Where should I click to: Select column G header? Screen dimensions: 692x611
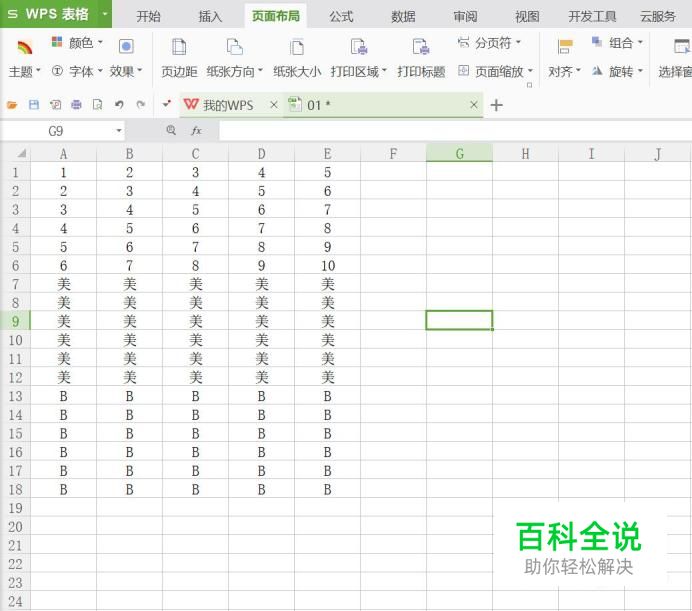pos(459,154)
